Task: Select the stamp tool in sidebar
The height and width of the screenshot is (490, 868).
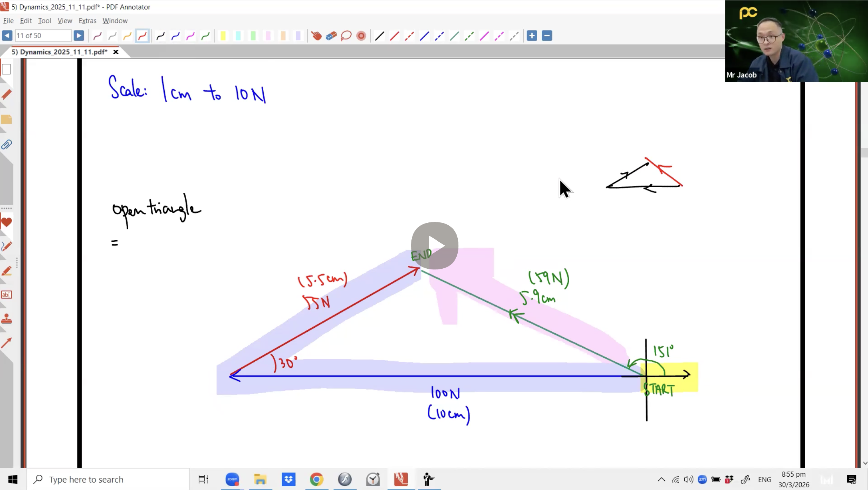Action: pos(6,319)
